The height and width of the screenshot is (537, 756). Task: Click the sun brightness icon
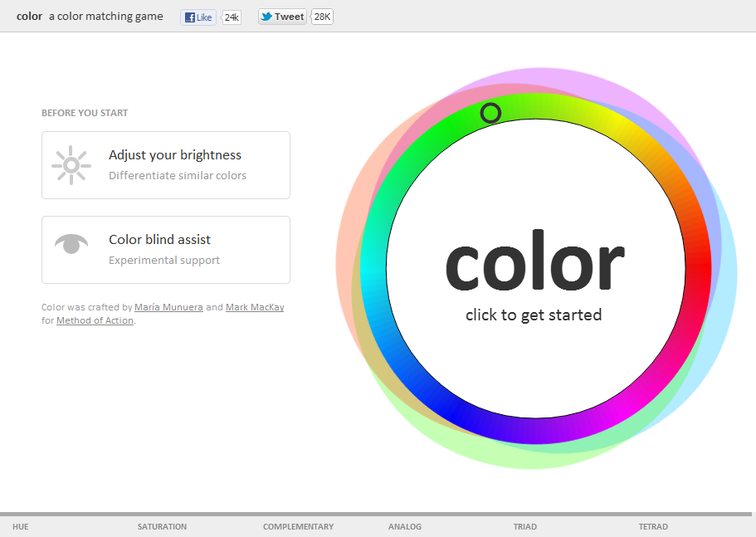pyautogui.click(x=71, y=165)
